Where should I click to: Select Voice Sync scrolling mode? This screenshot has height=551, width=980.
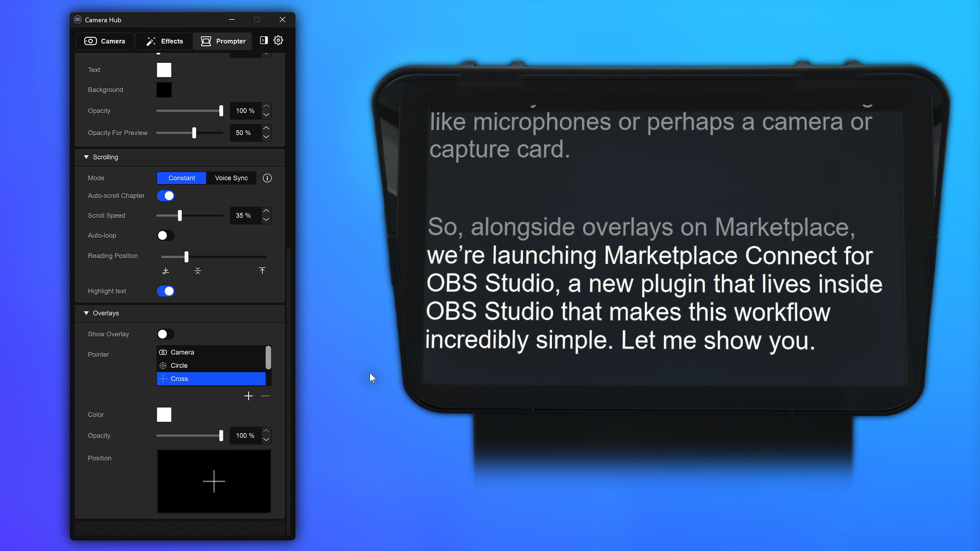(231, 178)
